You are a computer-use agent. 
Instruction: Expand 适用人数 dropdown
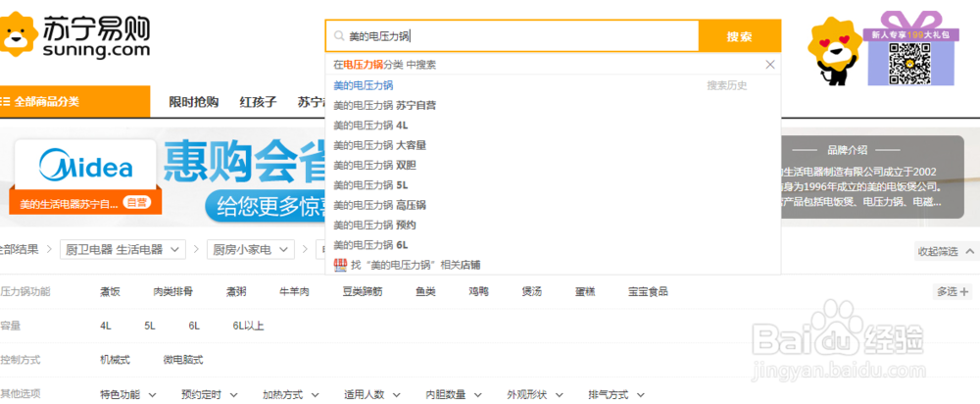click(371, 394)
